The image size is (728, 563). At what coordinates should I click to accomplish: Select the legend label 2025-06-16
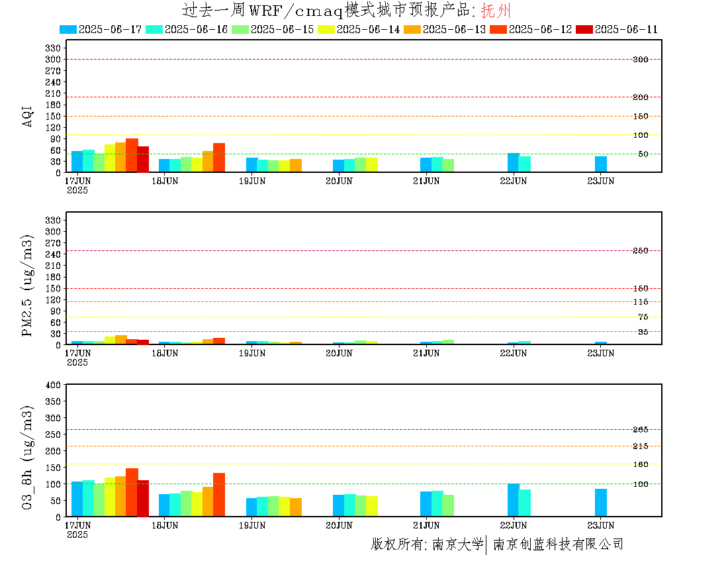tap(196, 29)
